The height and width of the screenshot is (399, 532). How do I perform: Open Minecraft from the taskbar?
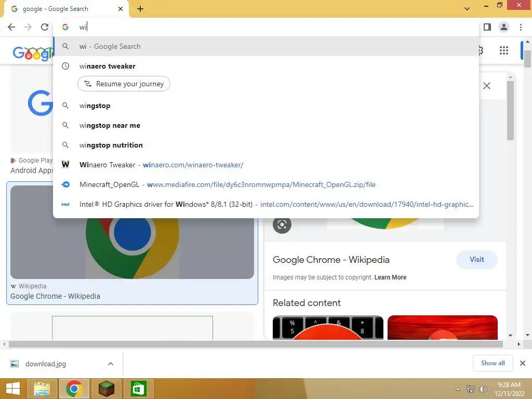coord(106,389)
